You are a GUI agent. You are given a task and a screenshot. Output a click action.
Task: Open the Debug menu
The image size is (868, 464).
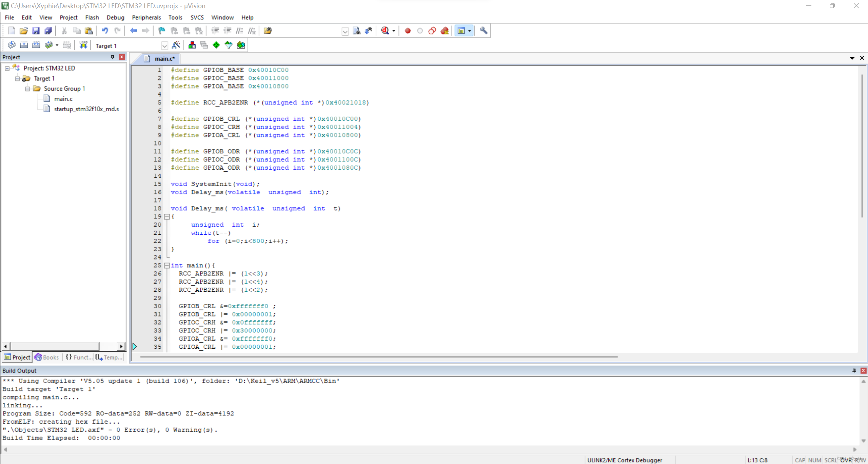coord(115,17)
